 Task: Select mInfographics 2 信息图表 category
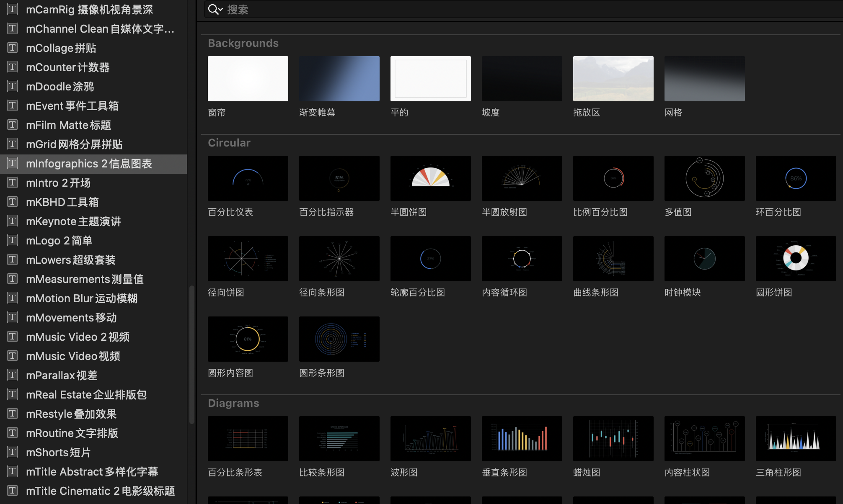coord(93,164)
